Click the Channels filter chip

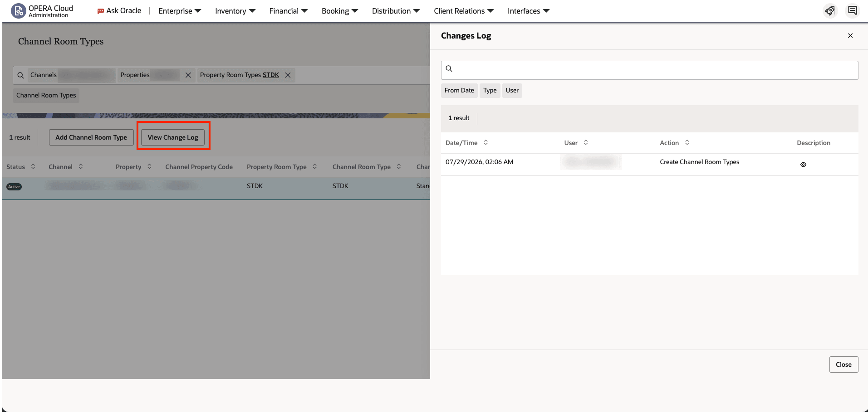click(71, 75)
